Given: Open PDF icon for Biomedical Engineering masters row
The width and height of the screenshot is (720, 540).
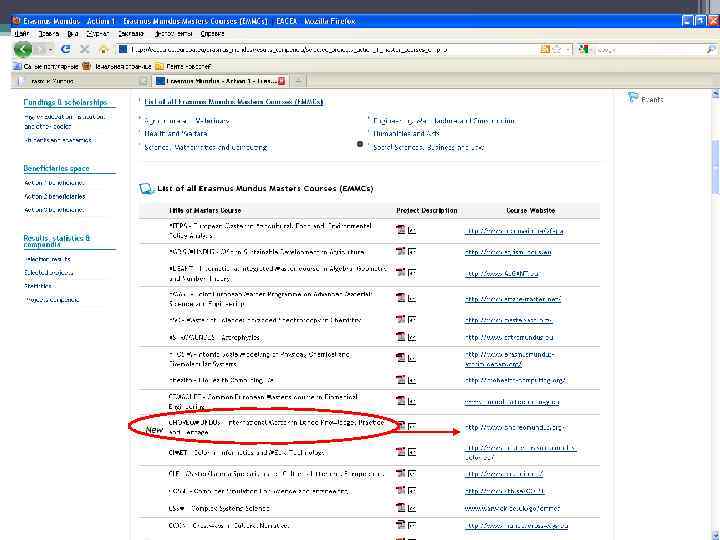Looking at the screenshot, I should (400, 400).
